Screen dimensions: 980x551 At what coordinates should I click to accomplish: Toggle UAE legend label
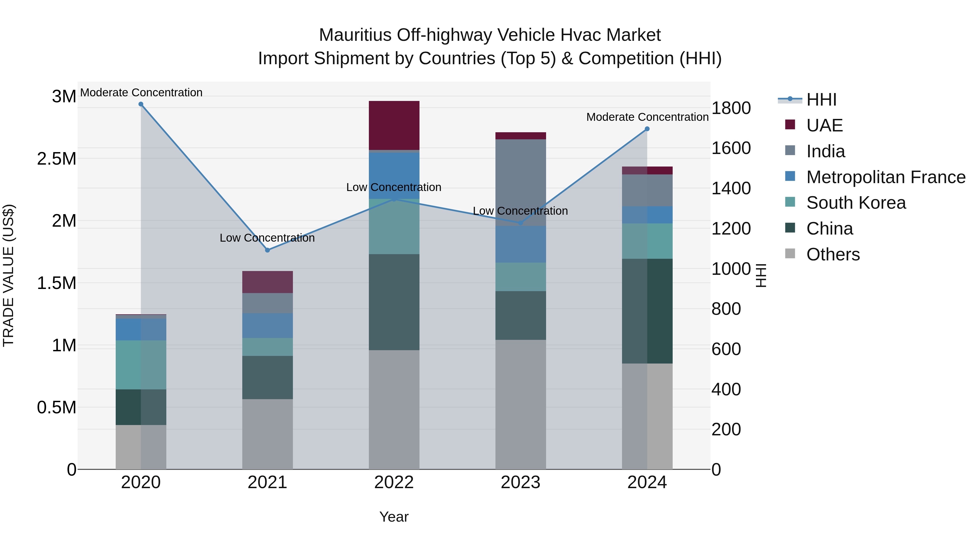click(x=824, y=125)
